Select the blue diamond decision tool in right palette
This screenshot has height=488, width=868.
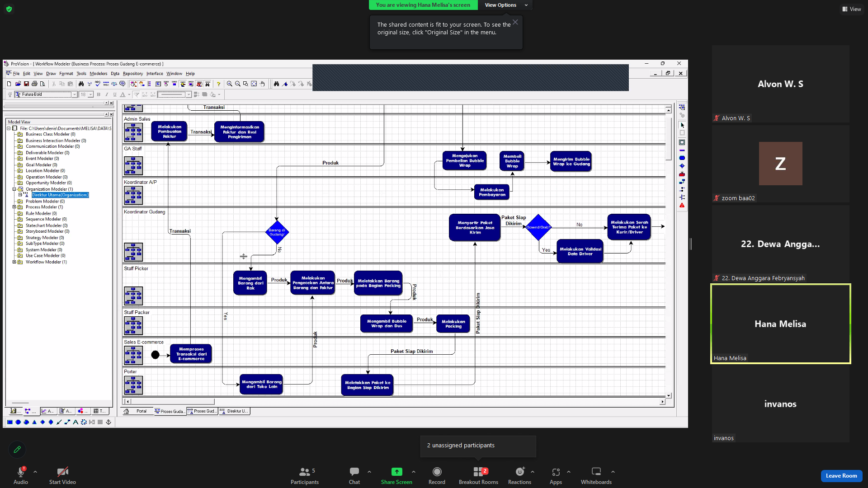682,166
